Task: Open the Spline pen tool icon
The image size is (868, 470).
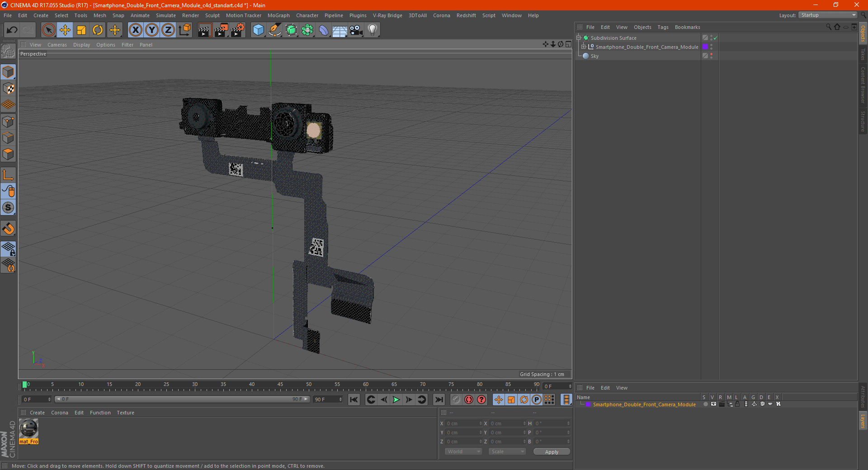Action: [x=274, y=30]
